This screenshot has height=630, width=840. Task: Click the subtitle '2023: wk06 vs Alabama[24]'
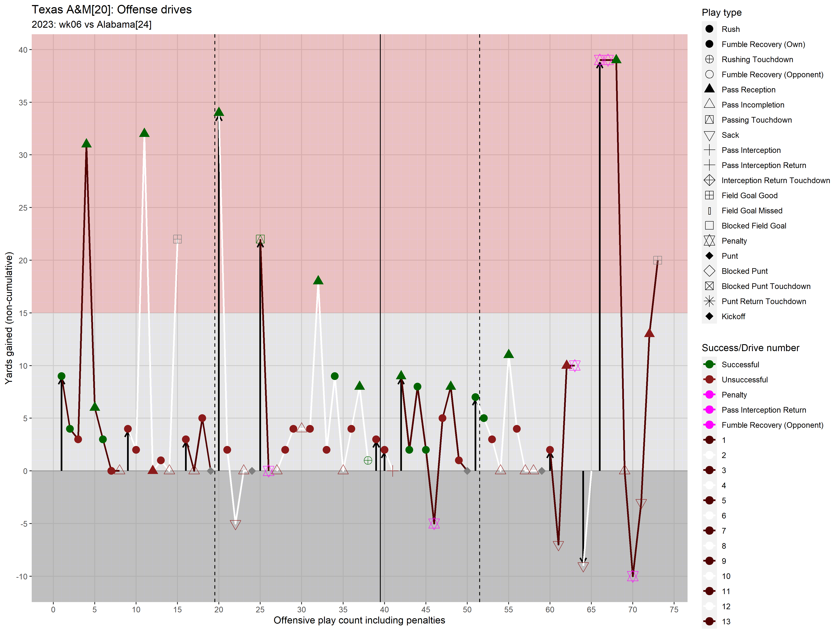(92, 25)
